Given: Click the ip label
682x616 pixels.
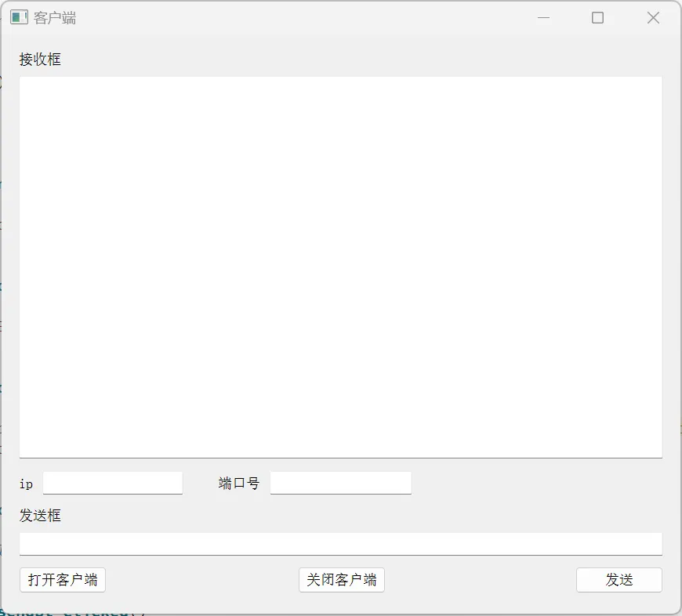Looking at the screenshot, I should tap(25, 484).
